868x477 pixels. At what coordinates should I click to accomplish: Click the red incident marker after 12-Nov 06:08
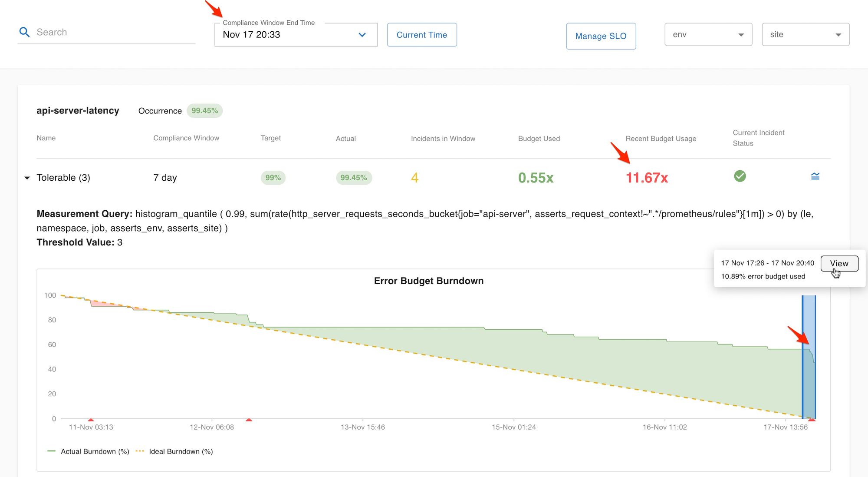249,420
